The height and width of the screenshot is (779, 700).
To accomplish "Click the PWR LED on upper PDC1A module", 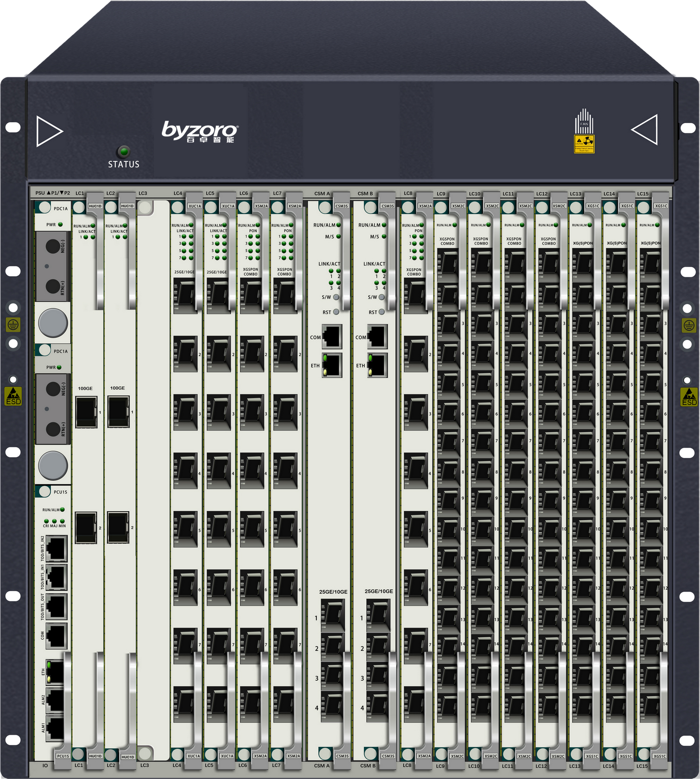I will click(x=60, y=224).
